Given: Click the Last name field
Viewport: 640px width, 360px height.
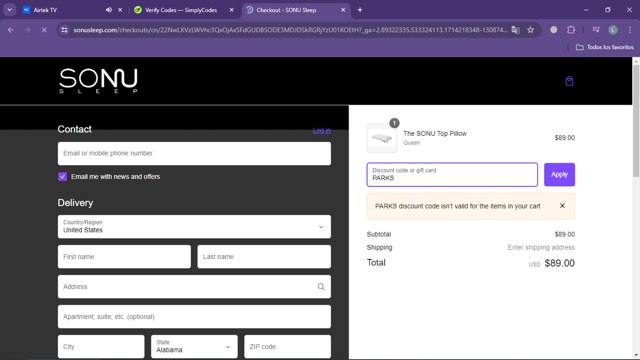Looking at the screenshot, I should tap(264, 257).
